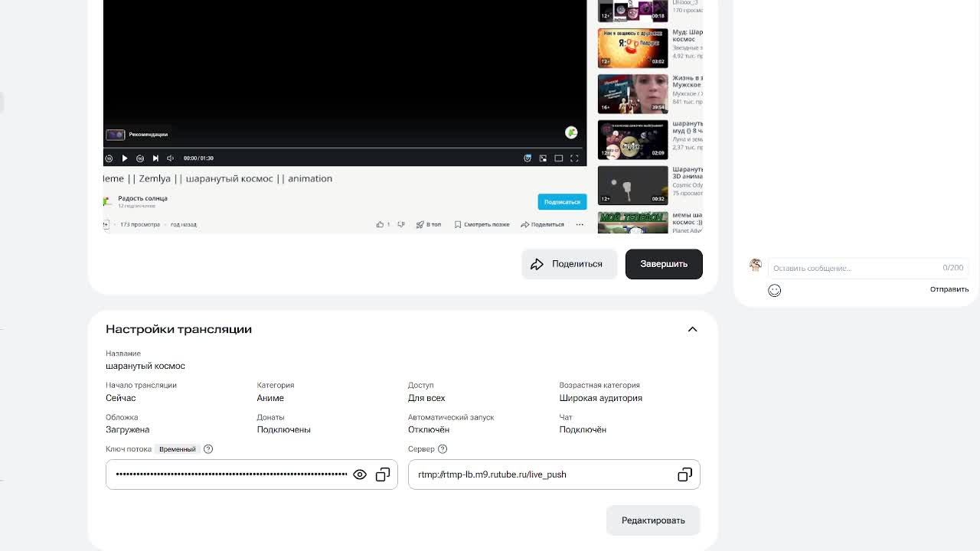This screenshot has height=551, width=980.
Task: Click the Временный key type badge
Action: [178, 449]
